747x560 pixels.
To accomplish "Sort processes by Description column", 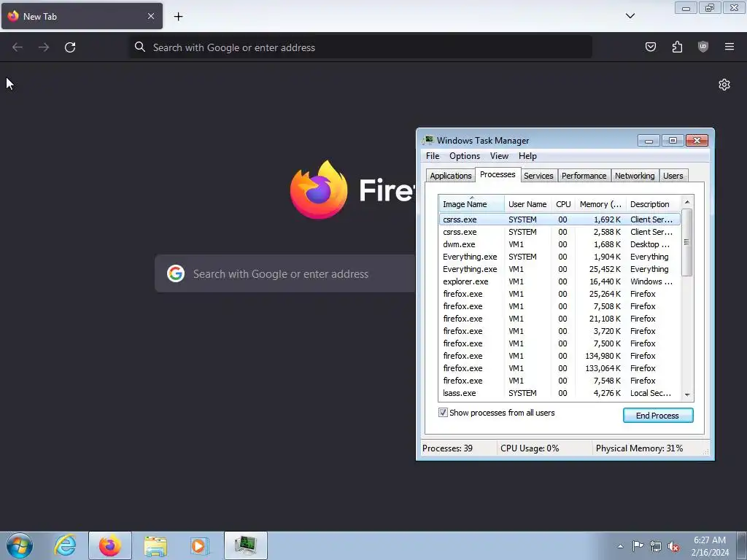I will tap(653, 204).
